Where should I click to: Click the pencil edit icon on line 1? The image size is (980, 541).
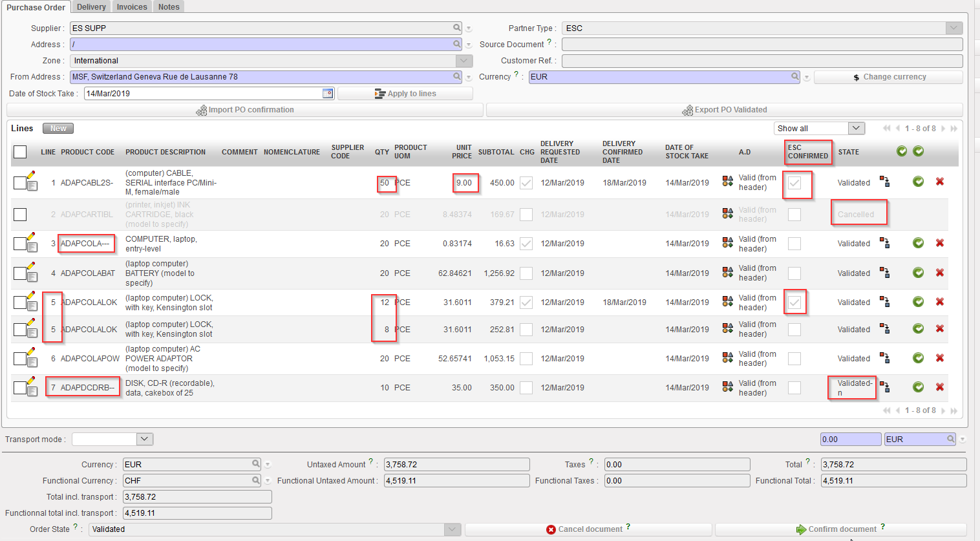click(31, 175)
